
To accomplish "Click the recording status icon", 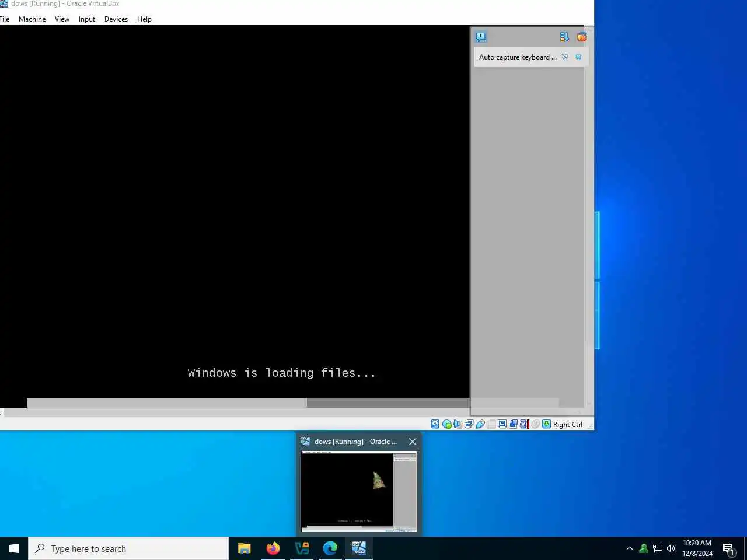I will 514,424.
